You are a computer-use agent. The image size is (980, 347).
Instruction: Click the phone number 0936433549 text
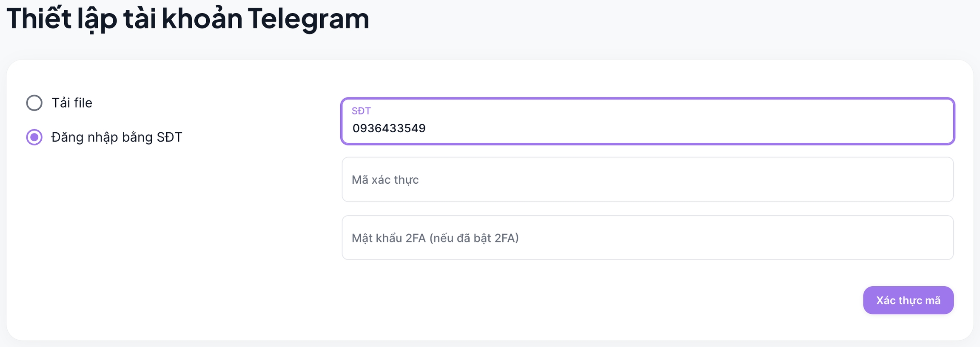[389, 128]
